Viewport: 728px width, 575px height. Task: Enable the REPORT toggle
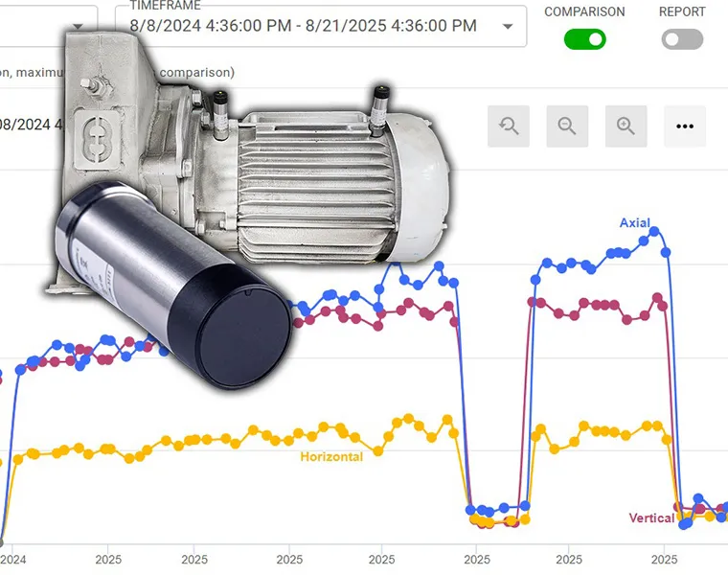click(x=682, y=39)
